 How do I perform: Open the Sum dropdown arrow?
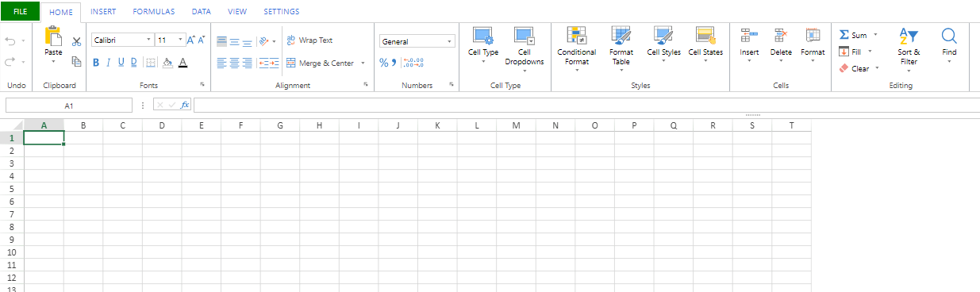875,35
